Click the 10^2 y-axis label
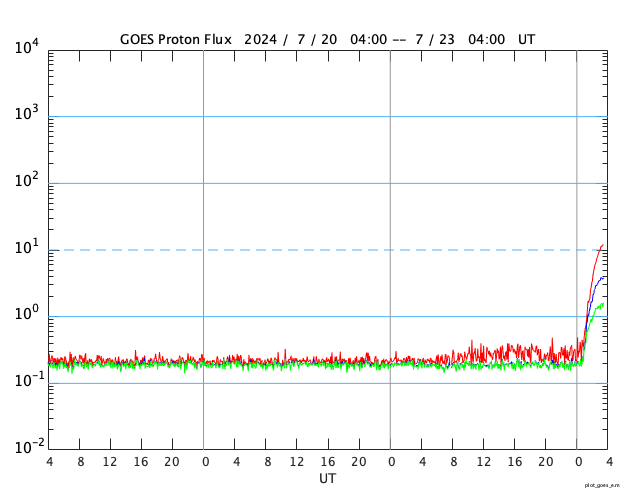 [x=27, y=180]
